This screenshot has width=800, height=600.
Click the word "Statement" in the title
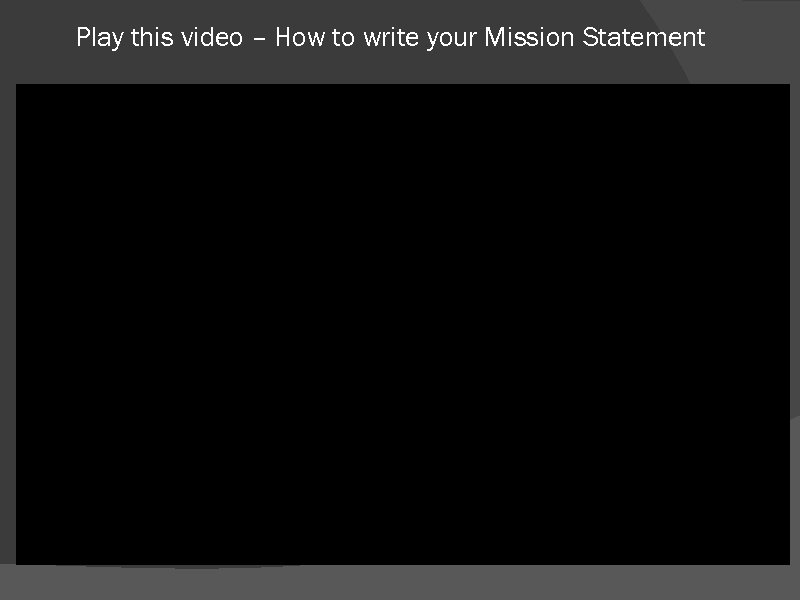pyautogui.click(x=644, y=37)
